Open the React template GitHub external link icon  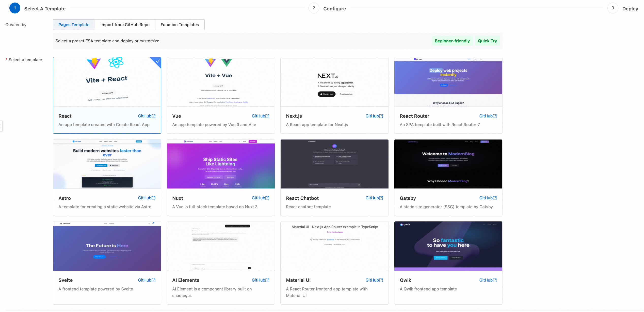[x=153, y=116]
